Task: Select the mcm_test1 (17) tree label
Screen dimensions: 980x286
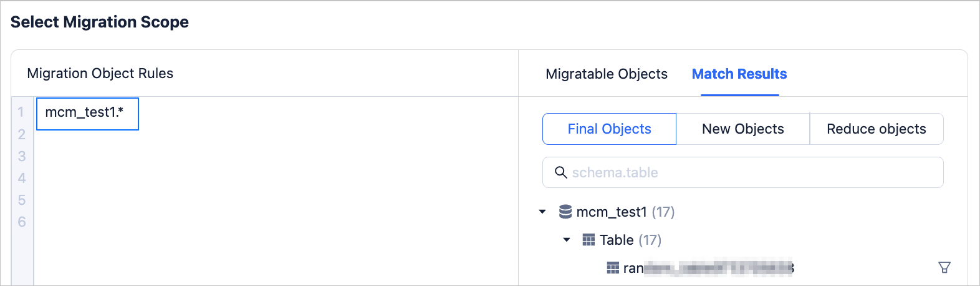Action: coord(625,212)
